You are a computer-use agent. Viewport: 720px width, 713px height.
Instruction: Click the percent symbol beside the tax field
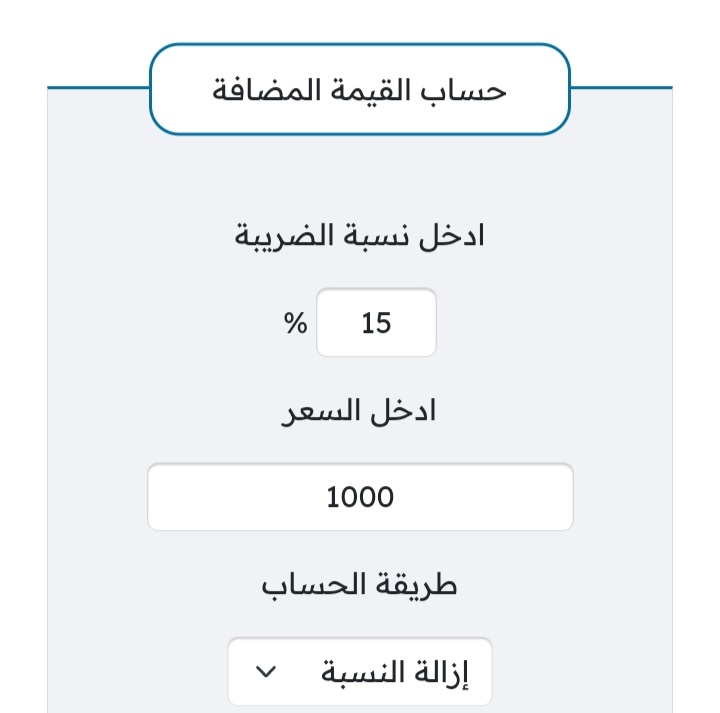coord(295,323)
